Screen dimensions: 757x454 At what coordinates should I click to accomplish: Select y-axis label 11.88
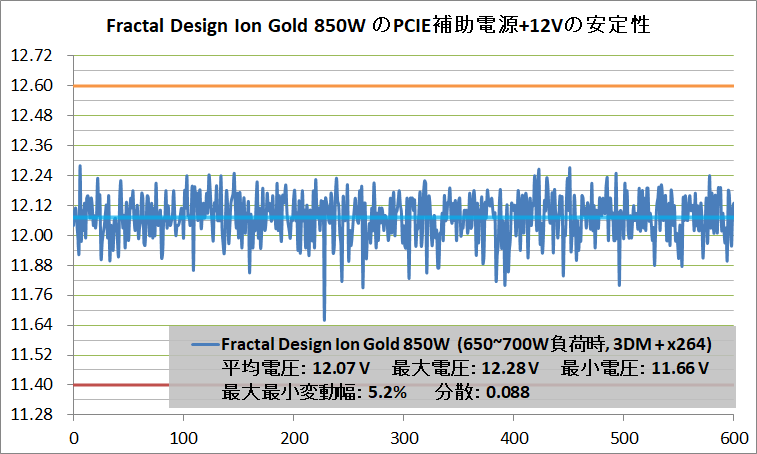31,265
